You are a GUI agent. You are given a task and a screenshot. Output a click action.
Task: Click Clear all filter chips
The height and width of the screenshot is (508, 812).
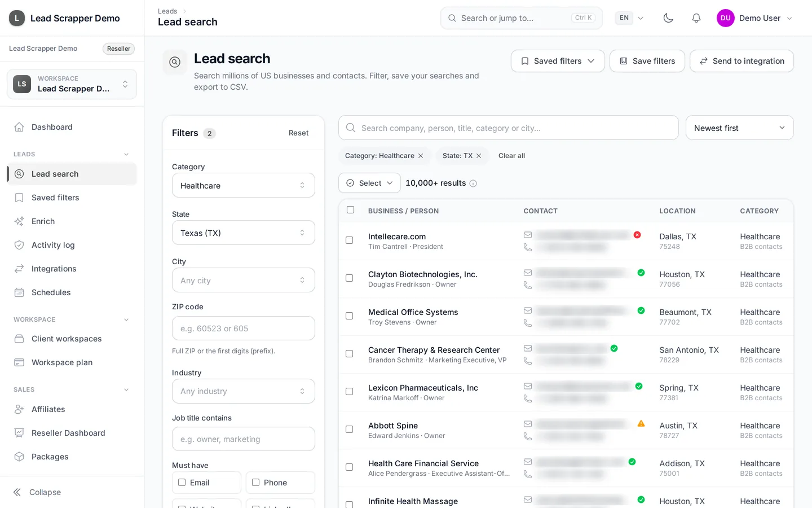(511, 156)
